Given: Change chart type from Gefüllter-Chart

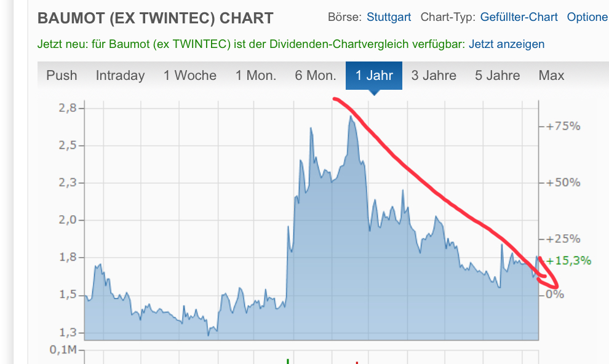Looking at the screenshot, I should tap(519, 17).
